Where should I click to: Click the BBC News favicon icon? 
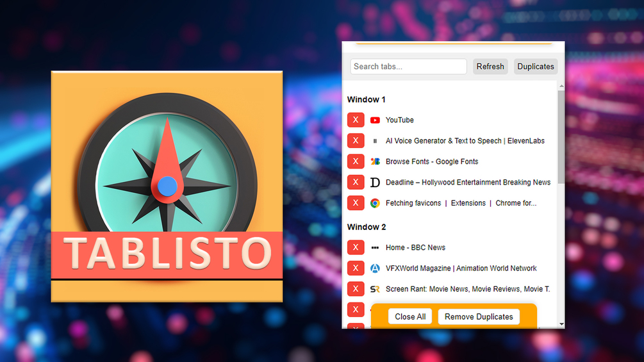point(375,247)
